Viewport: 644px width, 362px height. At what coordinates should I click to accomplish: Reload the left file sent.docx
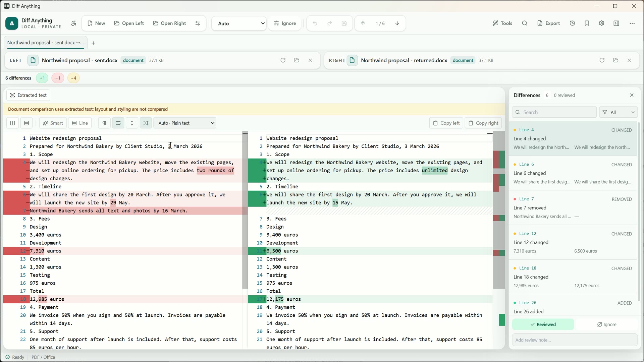[x=283, y=60]
